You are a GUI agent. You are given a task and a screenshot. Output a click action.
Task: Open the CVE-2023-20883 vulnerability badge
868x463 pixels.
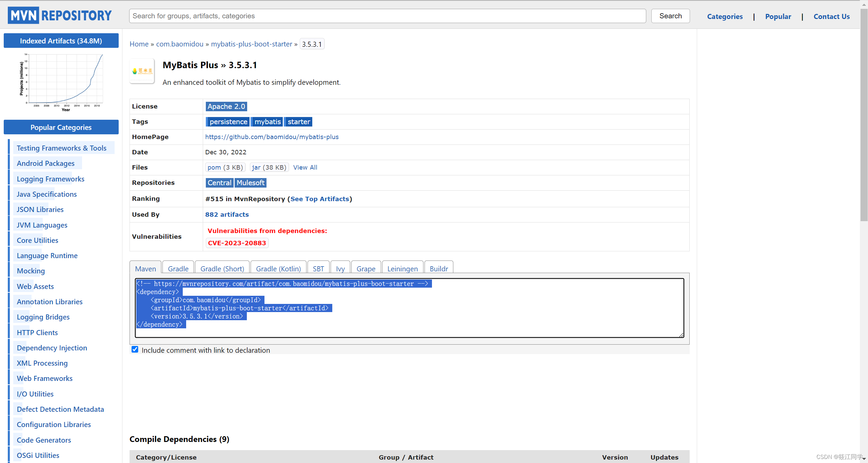(x=237, y=243)
